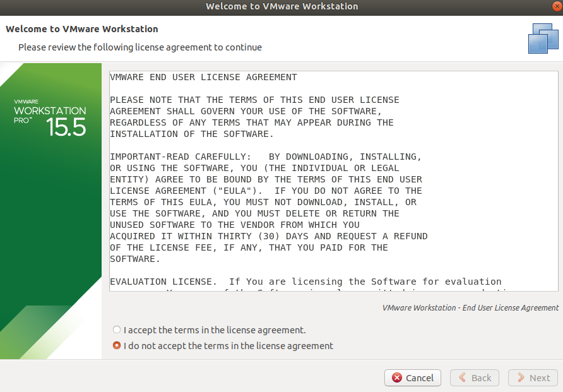Viewport: 563px width, 392px height.
Task: Click 'VMware Workstation - End User License Agreement' caption
Action: pyautogui.click(x=470, y=307)
